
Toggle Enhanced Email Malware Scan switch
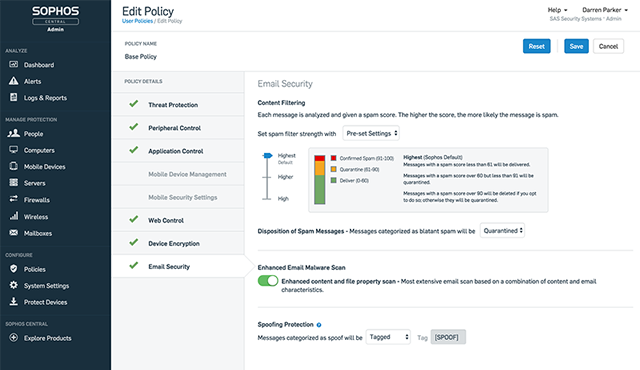(268, 281)
